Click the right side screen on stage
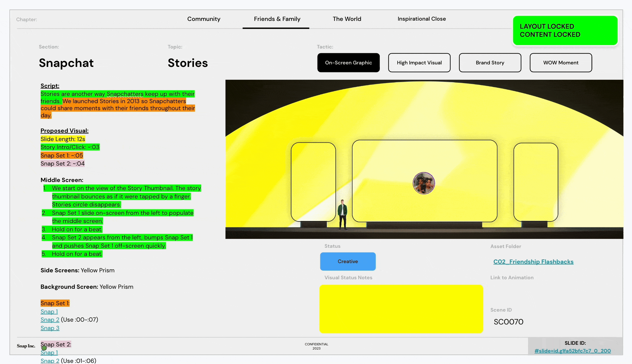The height and width of the screenshot is (364, 632). (536, 182)
